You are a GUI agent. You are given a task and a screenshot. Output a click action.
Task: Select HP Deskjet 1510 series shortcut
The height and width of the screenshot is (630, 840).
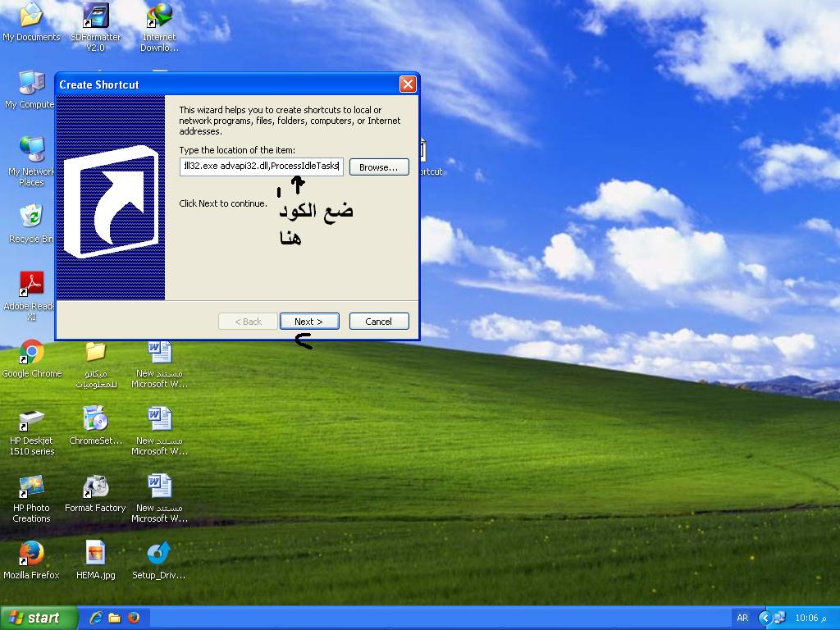coord(32,431)
